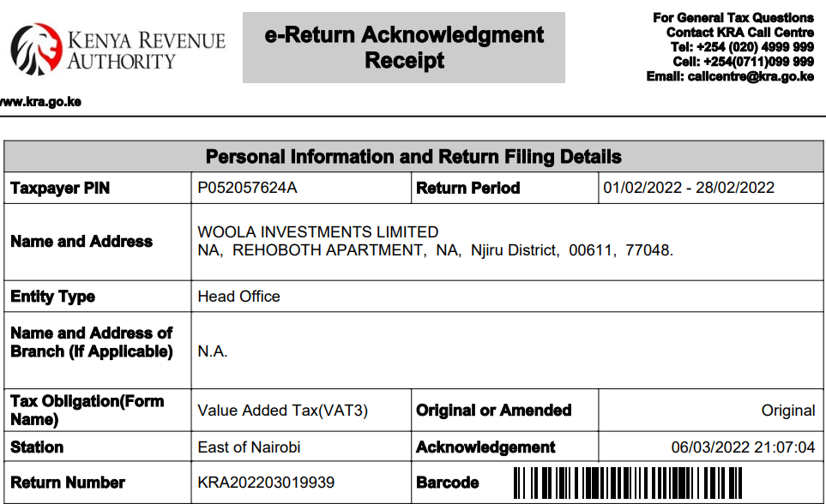Screen dimensions: 826x504
Task: Click the e-Return Acknowledgment Receipt title box
Action: pyautogui.click(x=403, y=48)
